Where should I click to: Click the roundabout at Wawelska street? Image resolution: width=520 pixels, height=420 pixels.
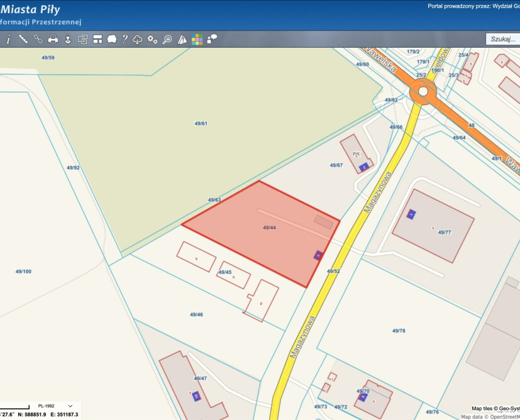pos(423,92)
